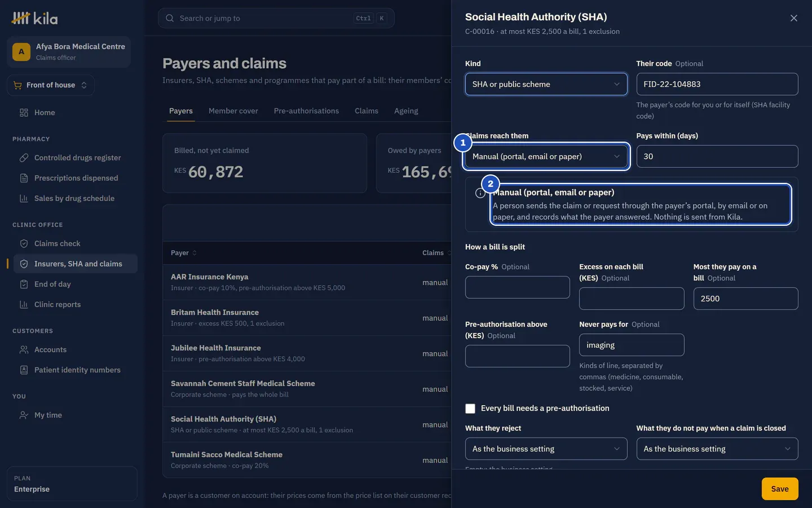The image size is (812, 508).
Task: Expand the Front of house switcher
Action: point(51,85)
